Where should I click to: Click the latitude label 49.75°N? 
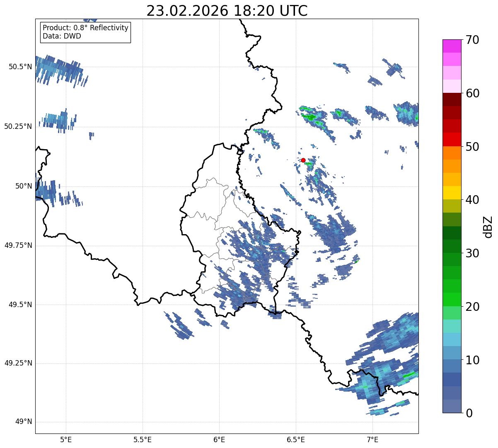point(18,245)
